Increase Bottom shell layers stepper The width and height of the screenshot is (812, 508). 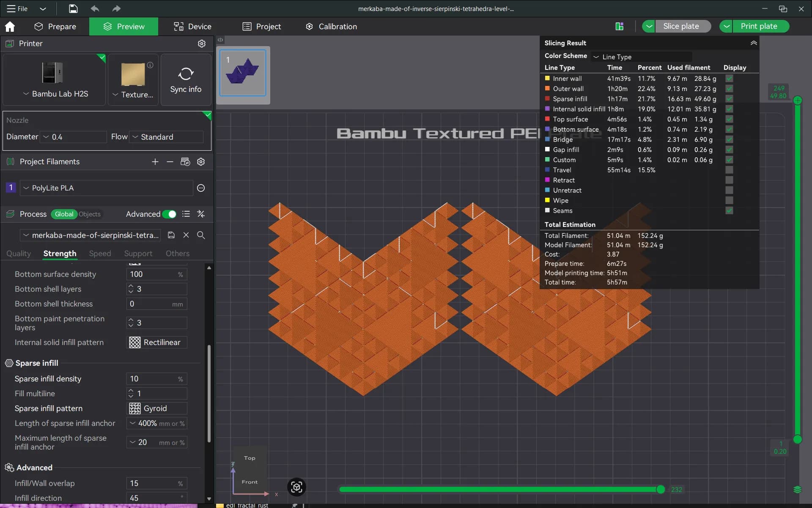[131, 286]
